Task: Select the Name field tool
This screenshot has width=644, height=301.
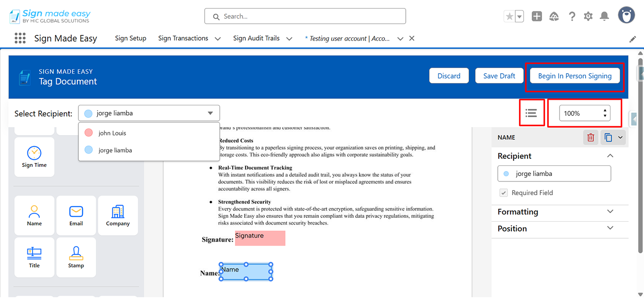Action: [34, 215]
